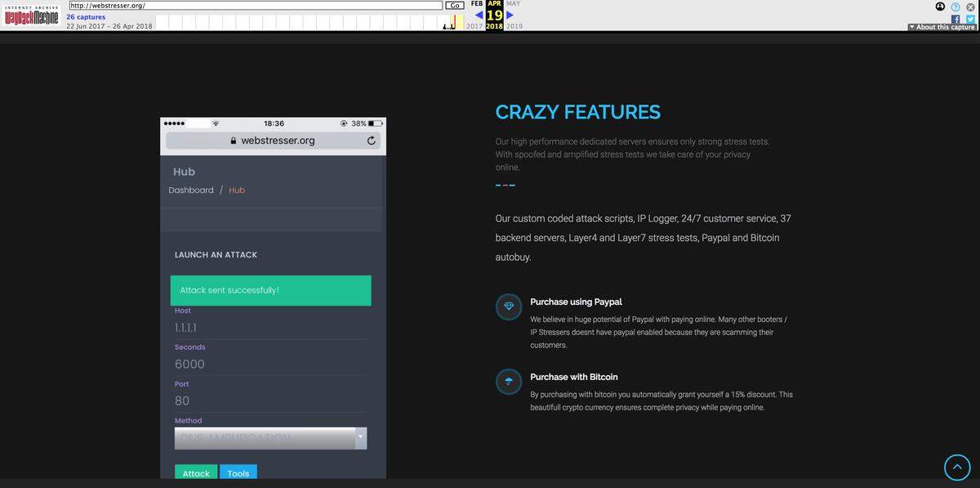Click the Wayback user account icon
The height and width of the screenshot is (488, 980).
click(941, 7)
